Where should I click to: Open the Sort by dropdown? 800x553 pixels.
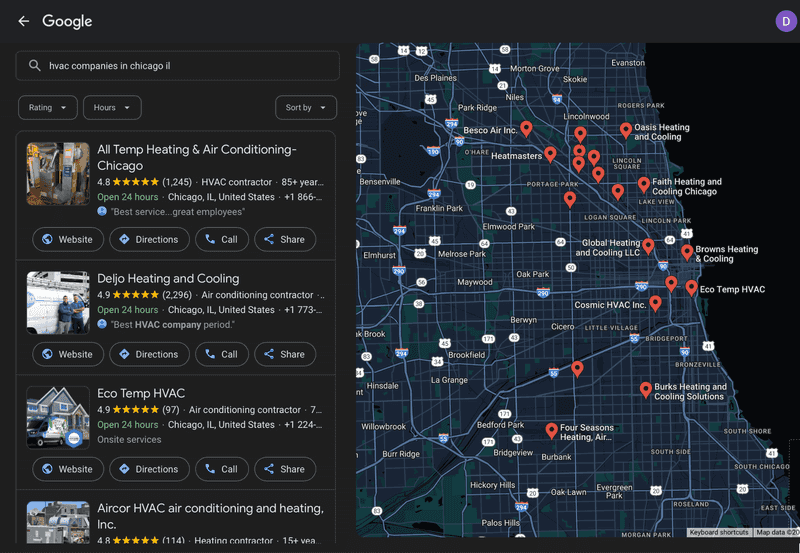tap(306, 108)
